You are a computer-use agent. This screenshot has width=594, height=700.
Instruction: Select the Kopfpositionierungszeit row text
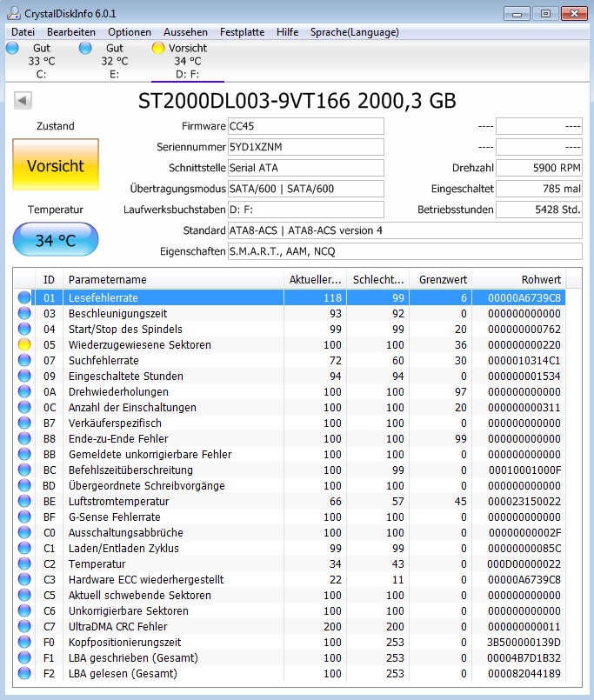click(124, 642)
